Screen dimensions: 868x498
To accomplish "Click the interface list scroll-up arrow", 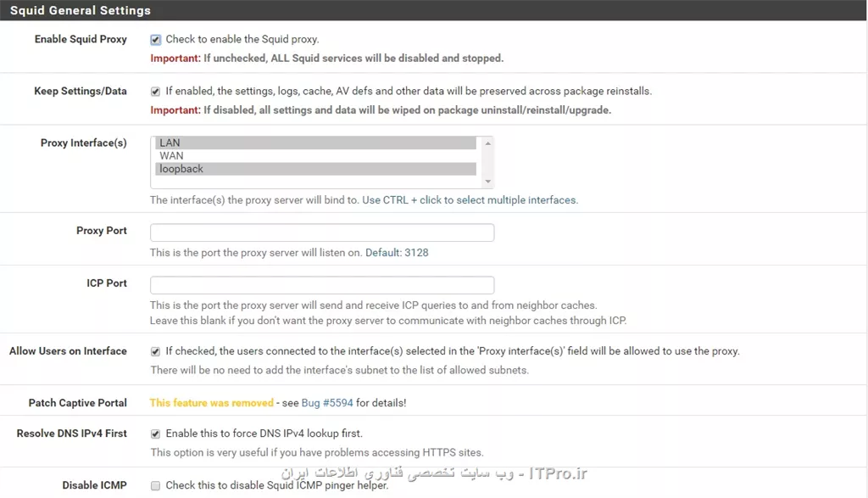I will tap(487, 143).
